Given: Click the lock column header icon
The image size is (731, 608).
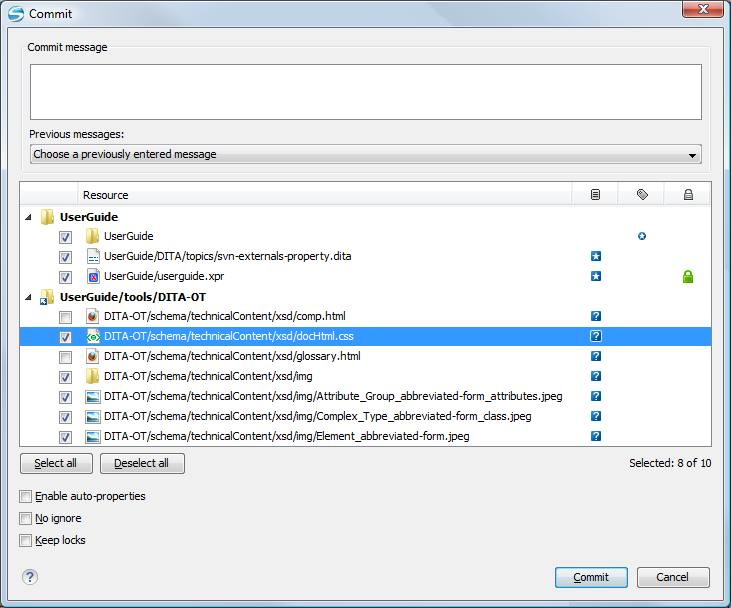Looking at the screenshot, I should (688, 195).
